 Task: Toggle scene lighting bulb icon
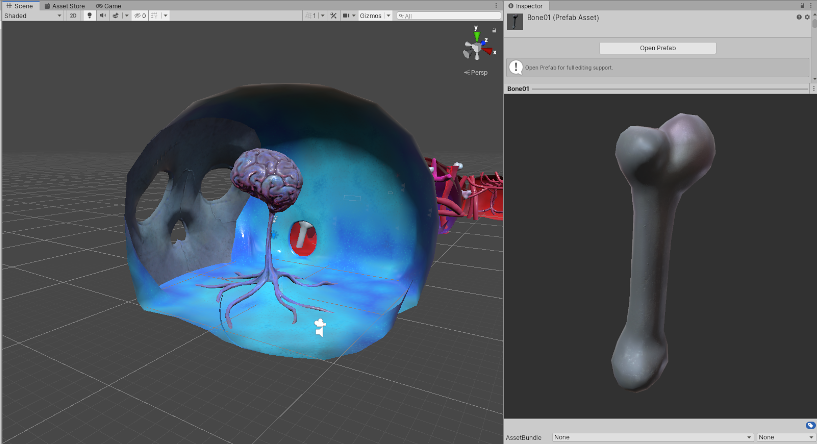point(90,16)
